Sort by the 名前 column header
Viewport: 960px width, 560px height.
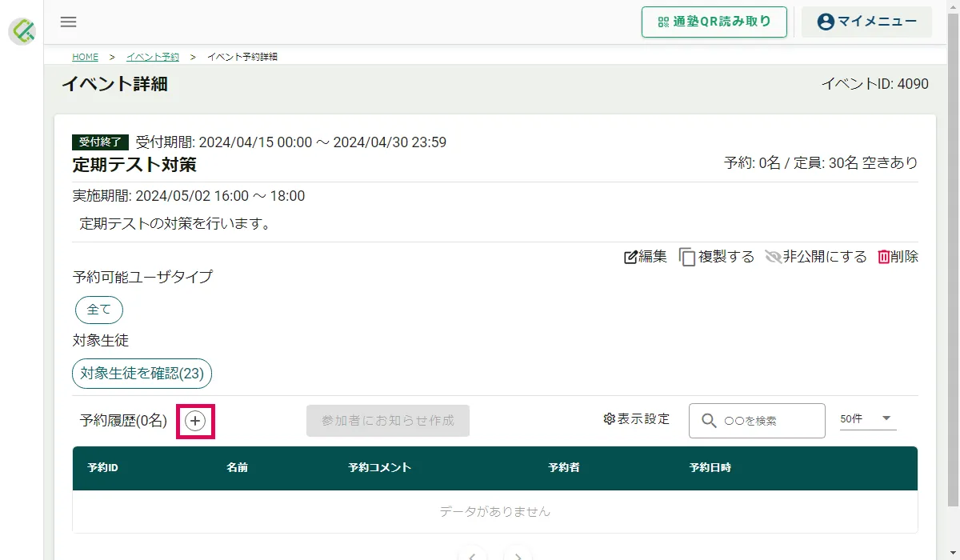(237, 467)
